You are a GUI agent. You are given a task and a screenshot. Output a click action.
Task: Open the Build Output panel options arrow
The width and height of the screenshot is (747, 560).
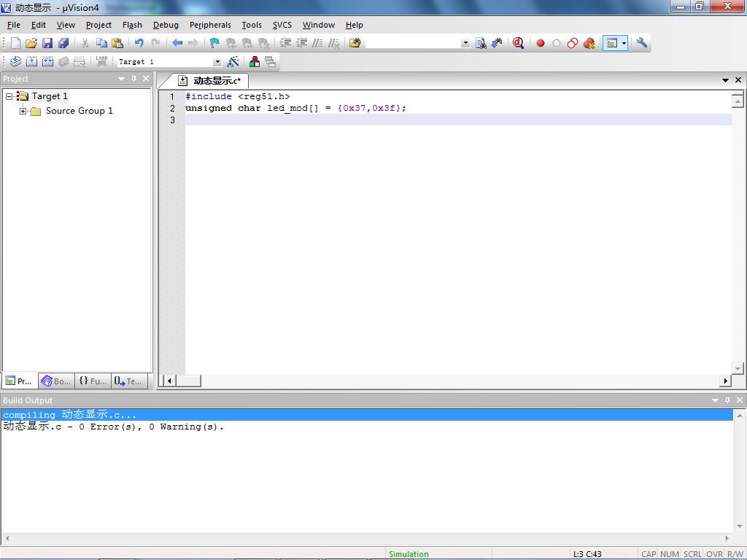point(715,400)
